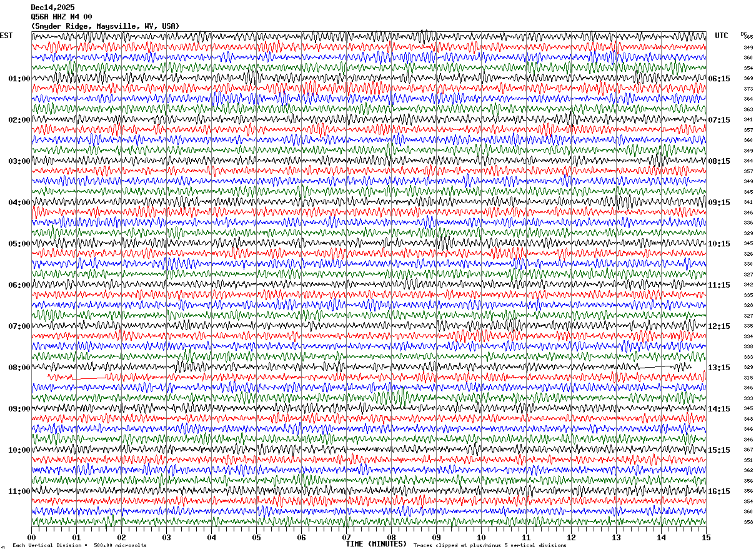Select the 03 minute axis tick label
The width and height of the screenshot is (756, 554).
point(166,537)
